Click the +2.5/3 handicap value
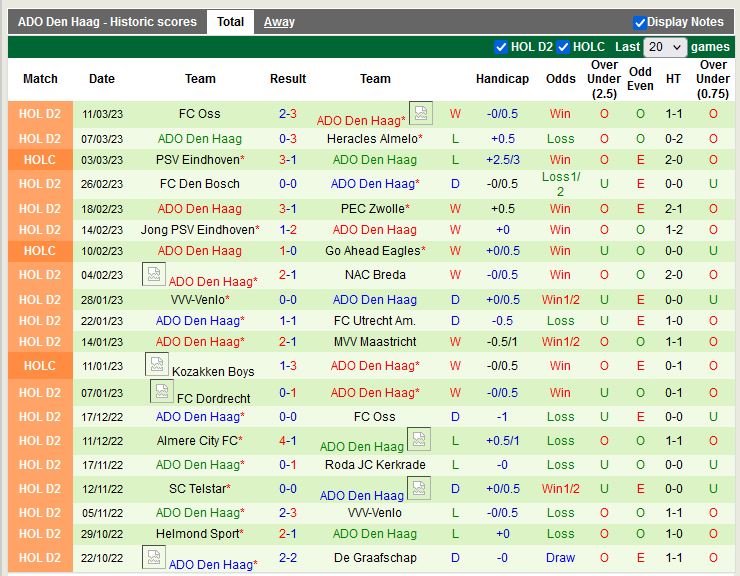This screenshot has height=576, width=740. (x=503, y=160)
